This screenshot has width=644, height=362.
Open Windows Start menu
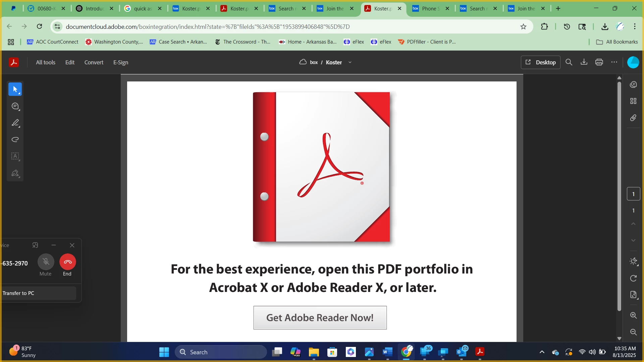tap(164, 352)
